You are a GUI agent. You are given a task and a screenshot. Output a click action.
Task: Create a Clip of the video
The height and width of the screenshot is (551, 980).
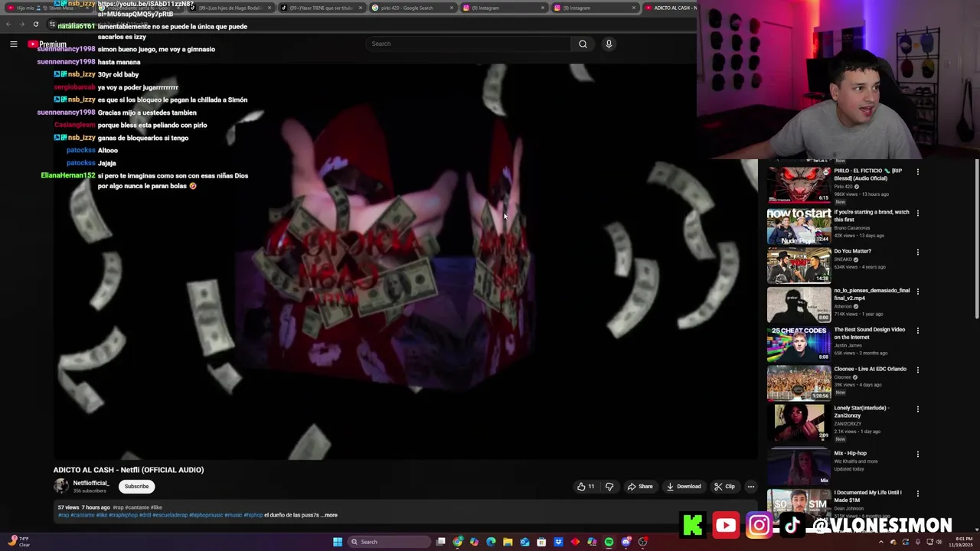point(724,487)
